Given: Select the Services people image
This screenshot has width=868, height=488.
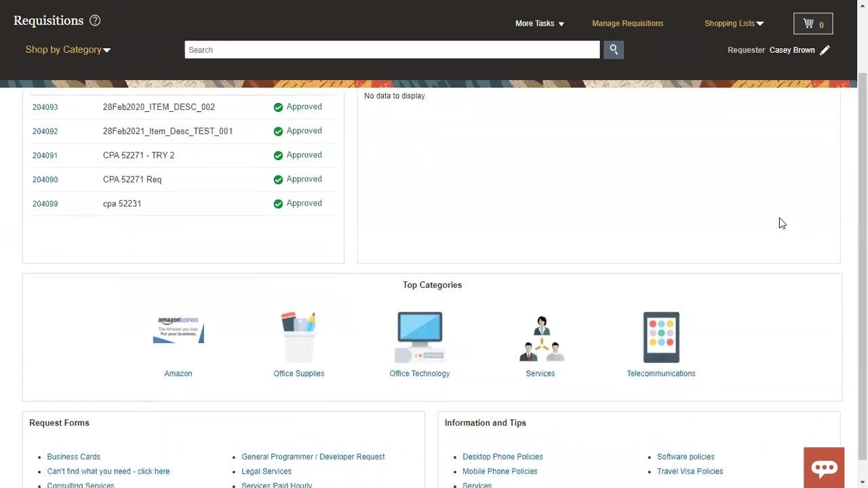Looking at the screenshot, I should click(x=541, y=339).
